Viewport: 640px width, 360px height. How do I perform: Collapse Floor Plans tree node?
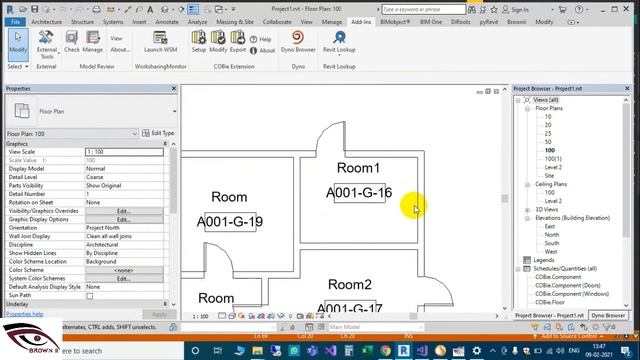point(527,109)
